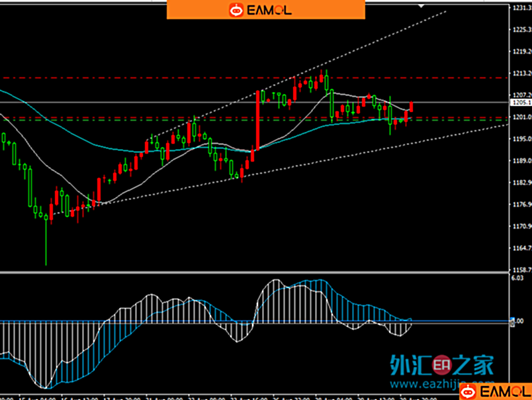Click the 1189.0 price scale label
Screen dimensions: 532x400
click(522, 160)
